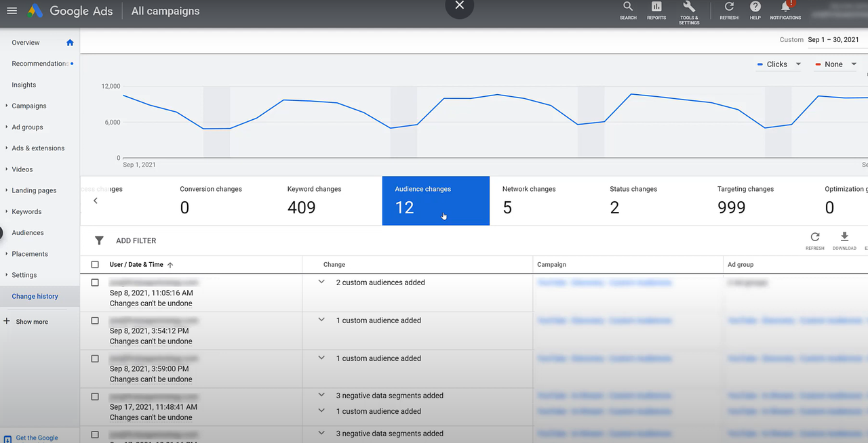The width and height of the screenshot is (868, 443).
Task: Open the None metric dropdown
Action: (835, 64)
